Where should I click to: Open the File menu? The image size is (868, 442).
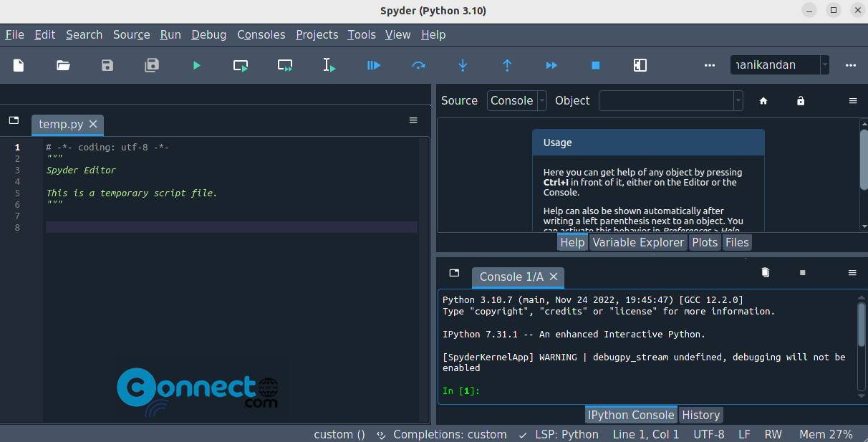(14, 34)
